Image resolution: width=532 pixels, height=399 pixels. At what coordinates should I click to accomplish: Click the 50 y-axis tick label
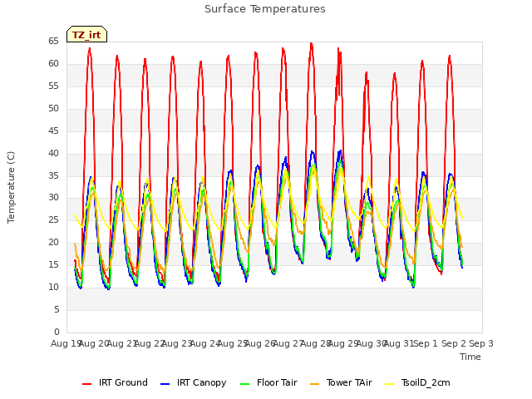(53, 109)
